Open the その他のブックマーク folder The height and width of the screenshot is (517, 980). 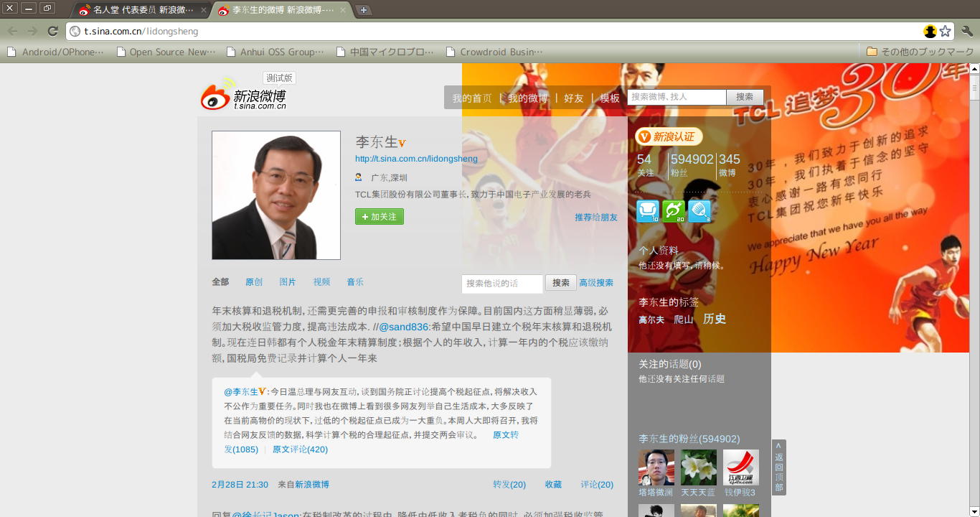tap(920, 52)
